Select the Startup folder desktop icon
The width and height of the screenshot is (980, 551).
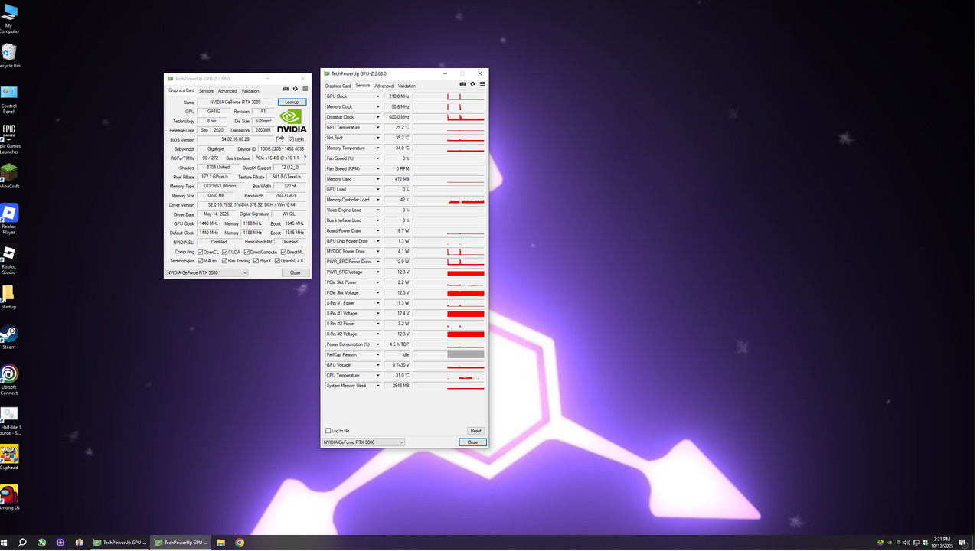click(x=9, y=297)
